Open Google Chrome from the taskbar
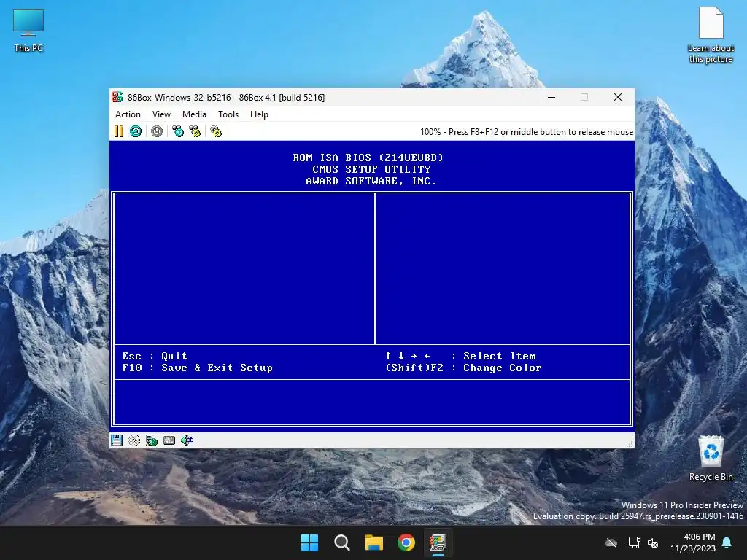The height and width of the screenshot is (560, 747). [406, 542]
